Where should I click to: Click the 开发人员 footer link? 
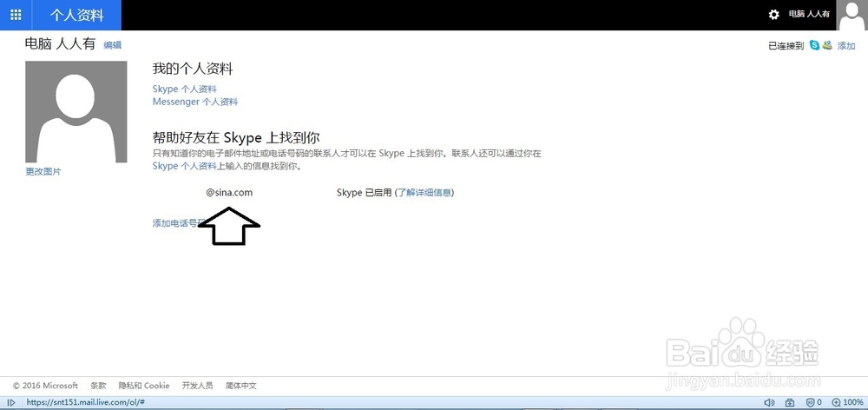pos(197,386)
